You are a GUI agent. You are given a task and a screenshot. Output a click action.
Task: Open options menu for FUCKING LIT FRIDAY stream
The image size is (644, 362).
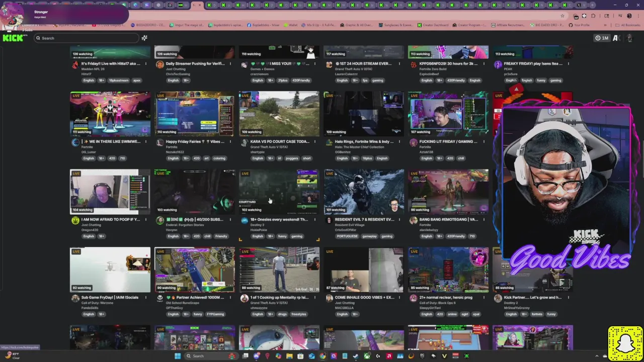484,142
